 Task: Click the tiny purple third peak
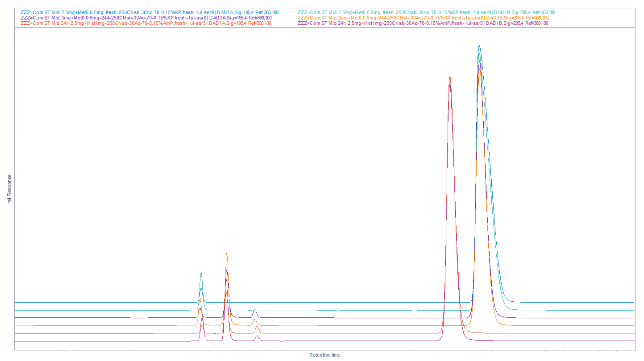pyautogui.click(x=255, y=309)
